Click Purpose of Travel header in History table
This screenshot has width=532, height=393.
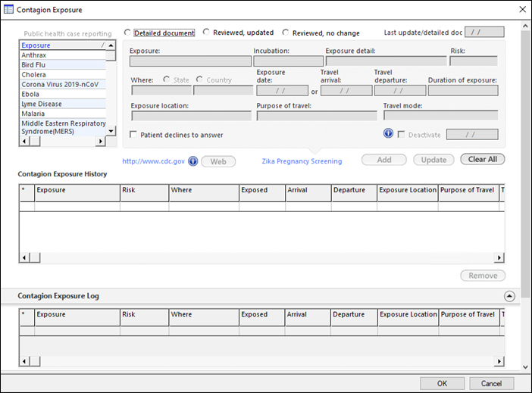(x=468, y=193)
